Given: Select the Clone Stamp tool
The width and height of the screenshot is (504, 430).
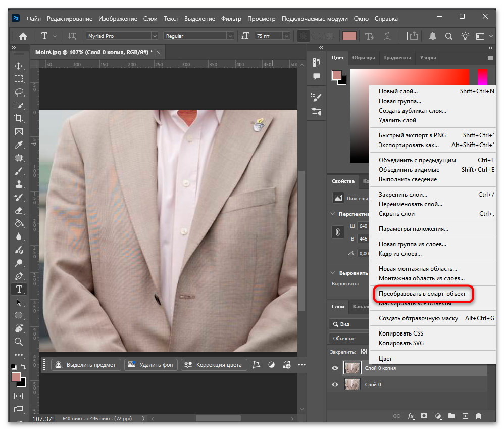Looking at the screenshot, I should click(19, 184).
